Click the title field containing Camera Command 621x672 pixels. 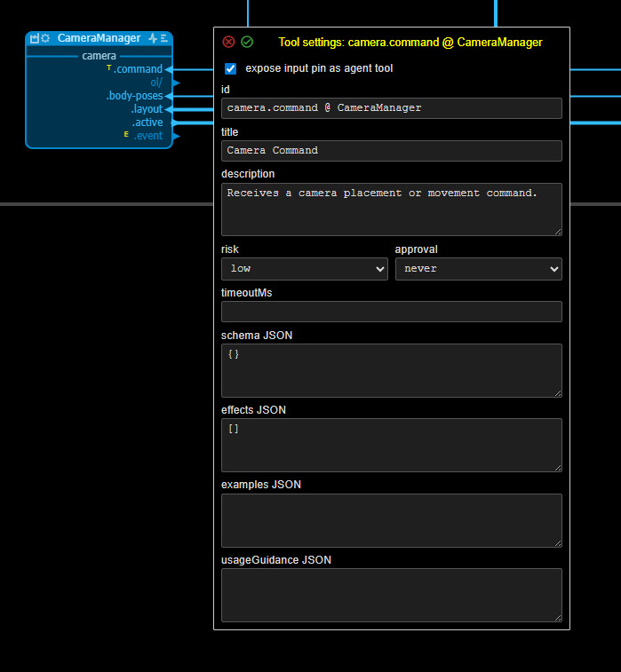tap(392, 151)
